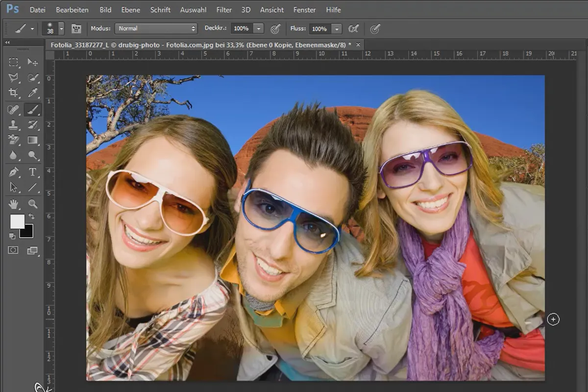Select the Move tool
The width and height of the screenshot is (588, 392).
tap(33, 62)
